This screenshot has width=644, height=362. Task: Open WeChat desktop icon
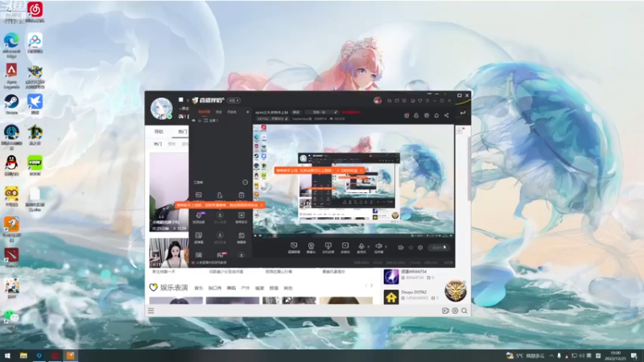[11, 319]
